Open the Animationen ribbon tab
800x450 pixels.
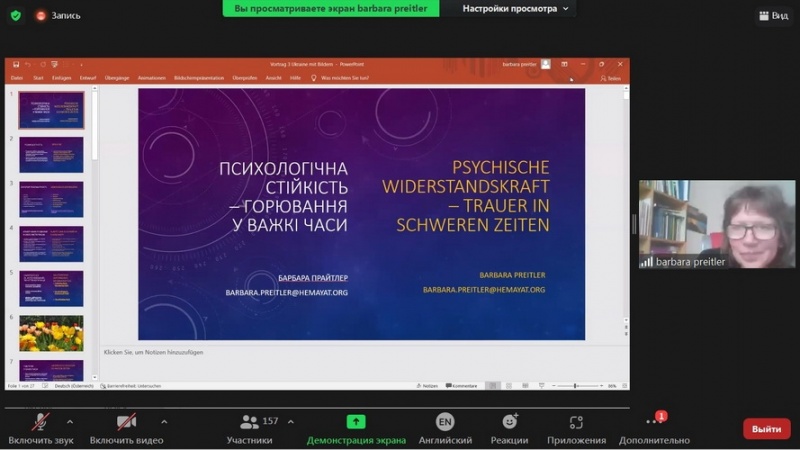click(153, 77)
